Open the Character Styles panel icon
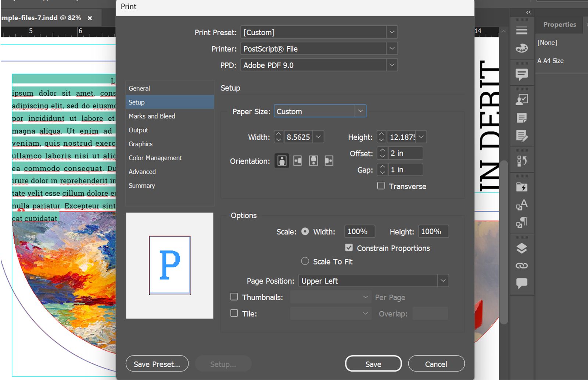 (x=521, y=205)
